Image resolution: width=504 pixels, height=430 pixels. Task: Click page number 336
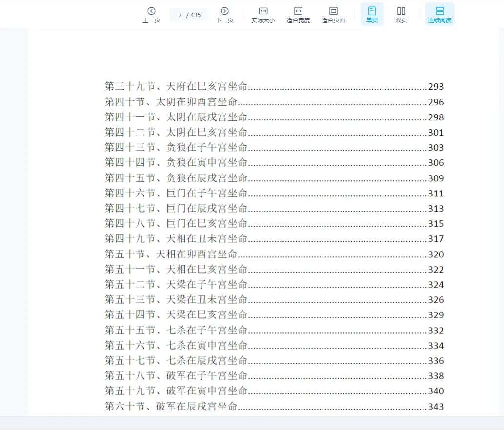coord(436,361)
